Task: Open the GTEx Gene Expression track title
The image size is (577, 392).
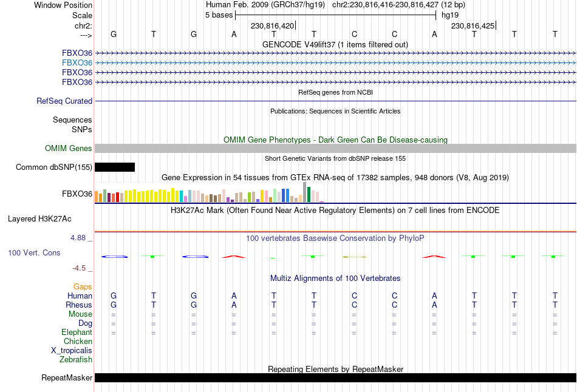Action: coord(335,178)
